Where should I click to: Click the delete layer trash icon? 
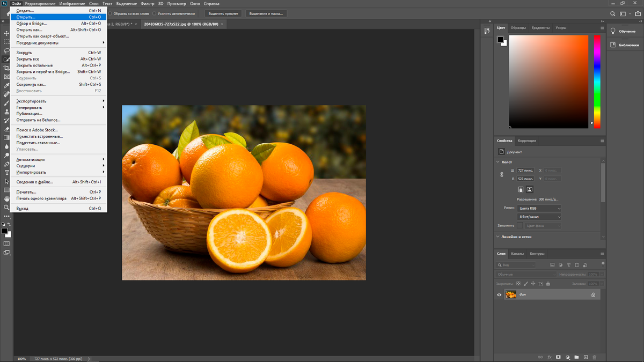595,357
